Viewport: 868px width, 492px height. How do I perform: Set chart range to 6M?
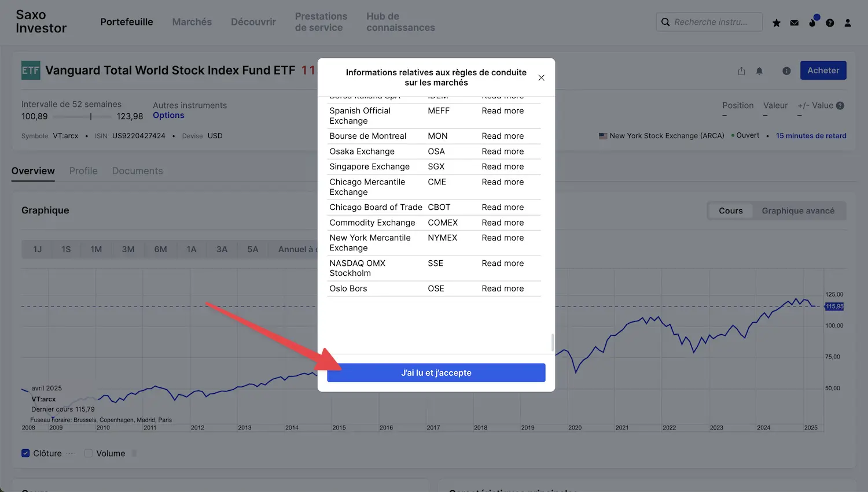(x=160, y=249)
